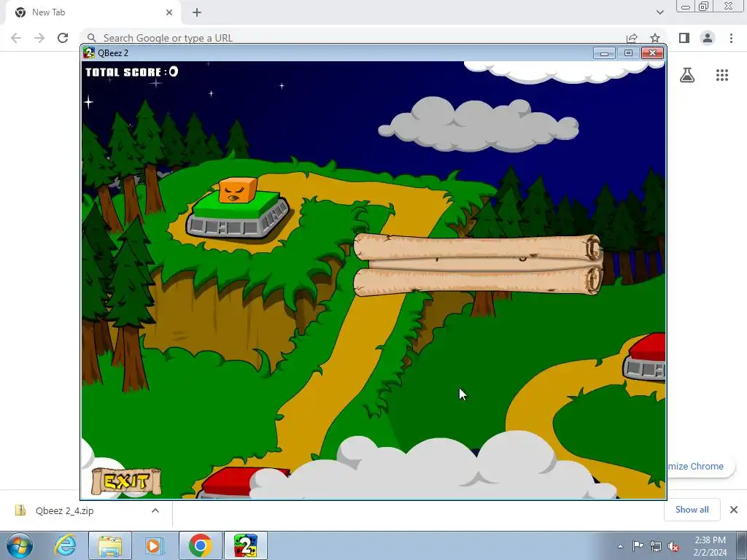Screen dimensions: 747x560
Task: Open Chrome Labs flask icon
Action: click(687, 75)
